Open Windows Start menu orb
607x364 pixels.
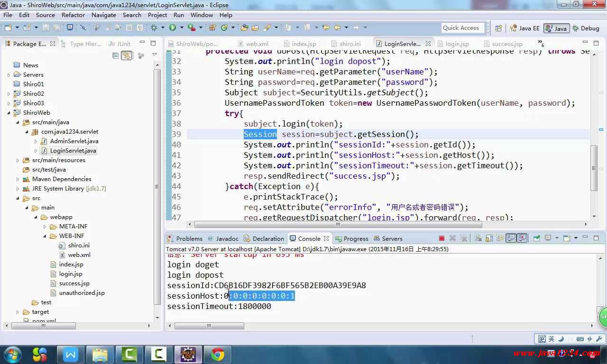[12, 354]
